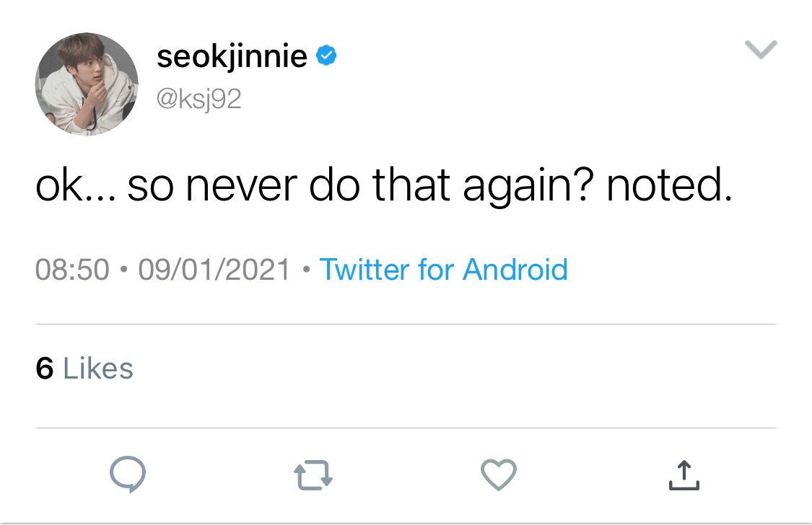Expand the tweet options chevron

coord(760,50)
